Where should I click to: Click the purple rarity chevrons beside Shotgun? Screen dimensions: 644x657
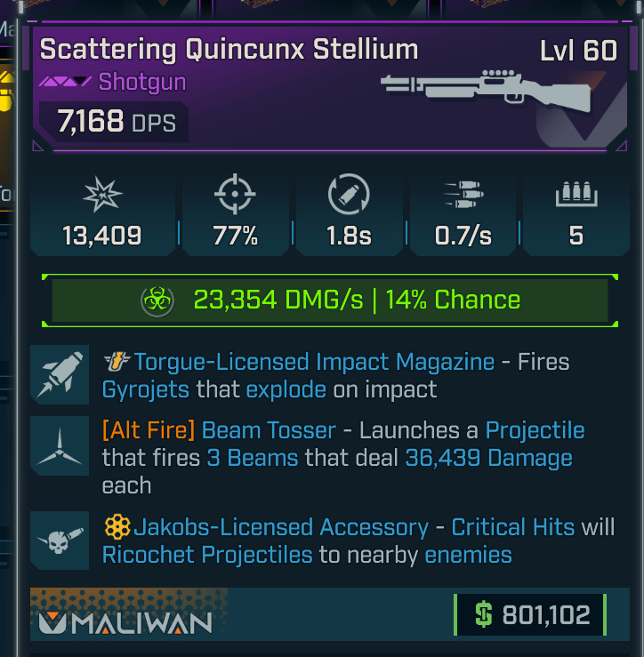tap(66, 81)
